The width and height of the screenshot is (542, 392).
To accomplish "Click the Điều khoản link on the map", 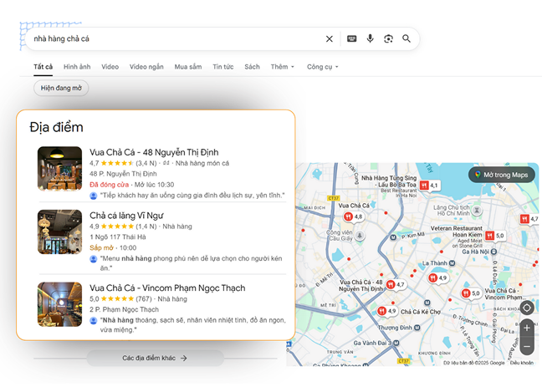I will pos(521,363).
